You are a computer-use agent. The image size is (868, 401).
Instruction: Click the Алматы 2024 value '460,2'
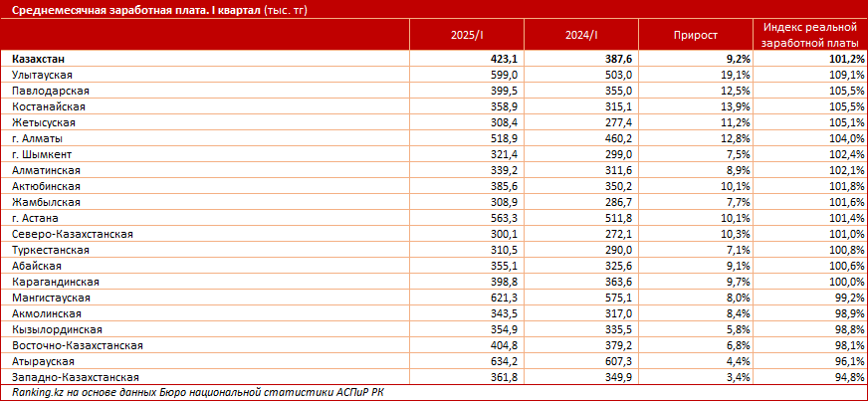tap(620, 138)
